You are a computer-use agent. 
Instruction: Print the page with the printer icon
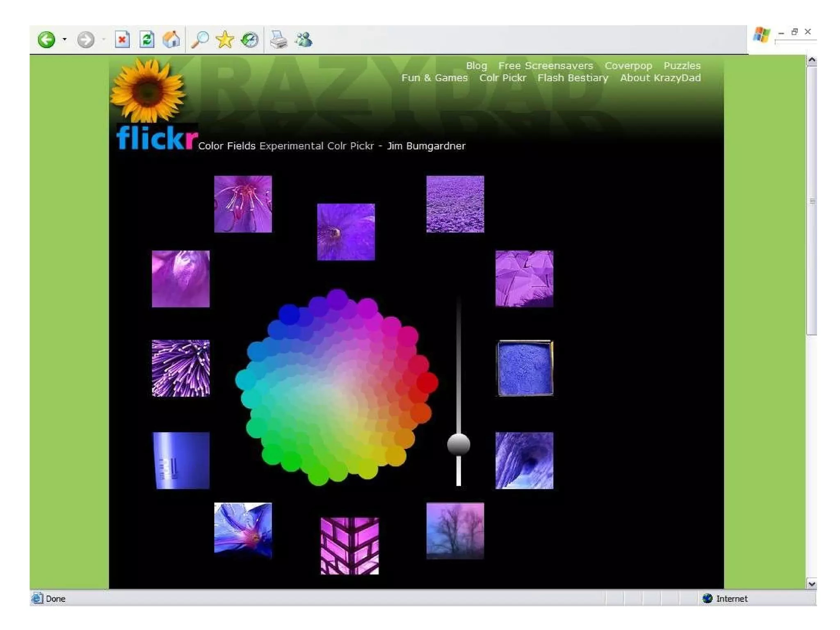click(278, 40)
